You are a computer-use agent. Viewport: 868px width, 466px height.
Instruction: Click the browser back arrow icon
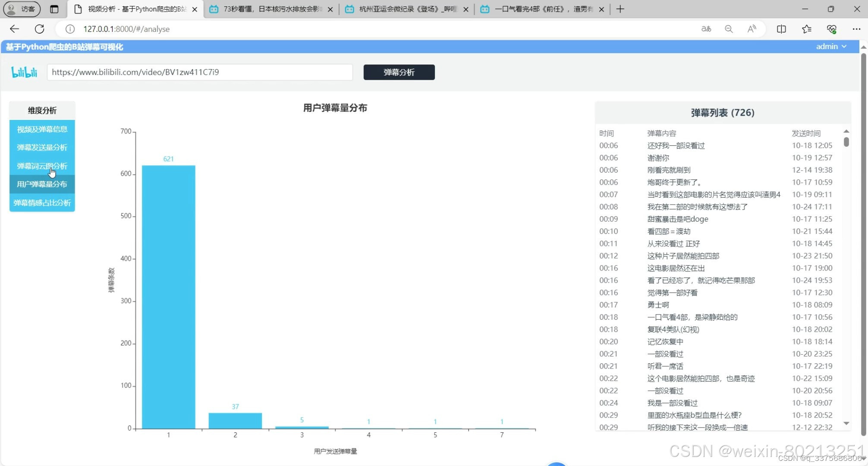(14, 29)
